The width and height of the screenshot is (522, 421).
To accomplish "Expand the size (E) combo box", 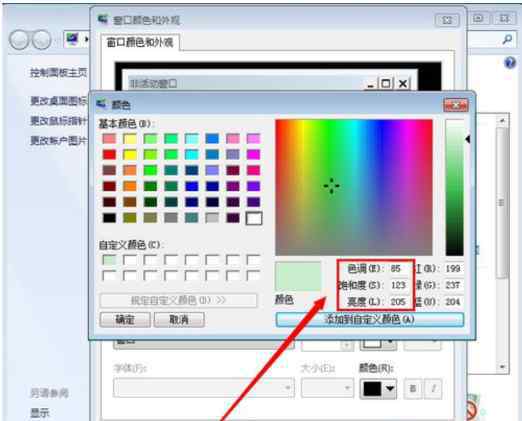I will tap(327, 388).
